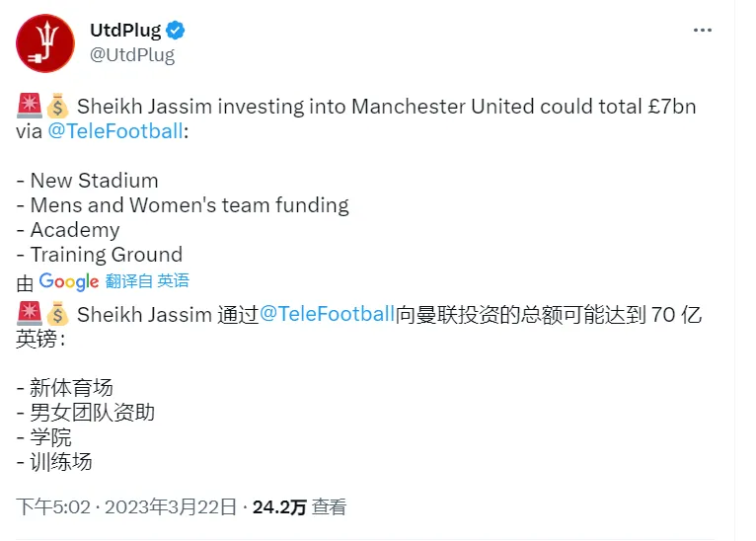Click the siren emoji in the English tweet
The width and height of the screenshot is (756, 541).
coord(30,106)
